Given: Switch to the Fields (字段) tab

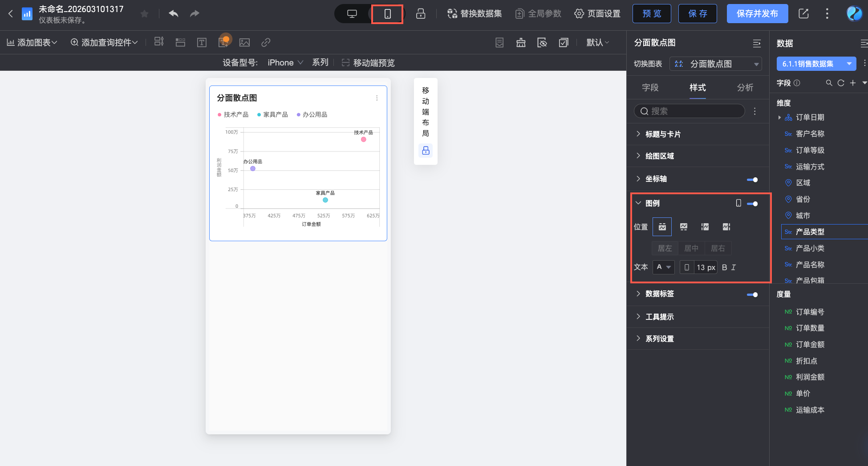Looking at the screenshot, I should tap(650, 87).
